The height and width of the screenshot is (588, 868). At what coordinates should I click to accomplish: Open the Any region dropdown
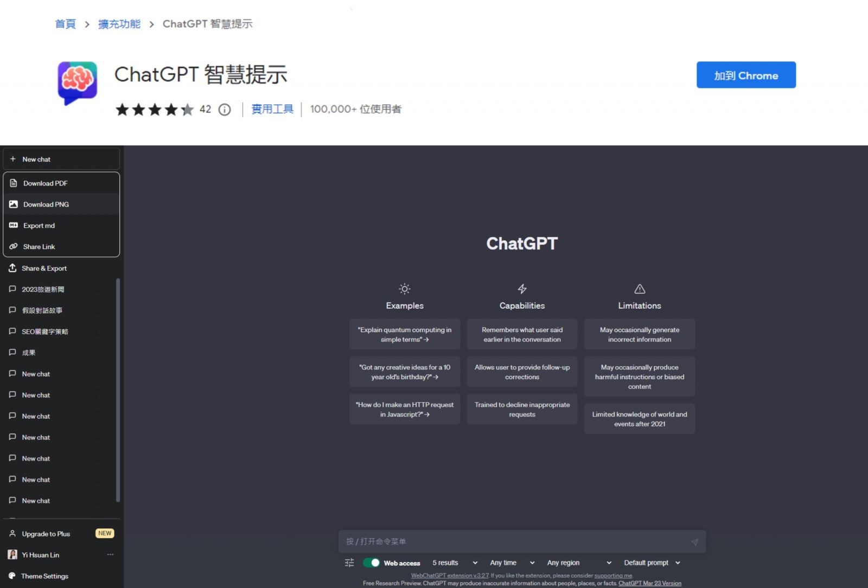click(579, 563)
